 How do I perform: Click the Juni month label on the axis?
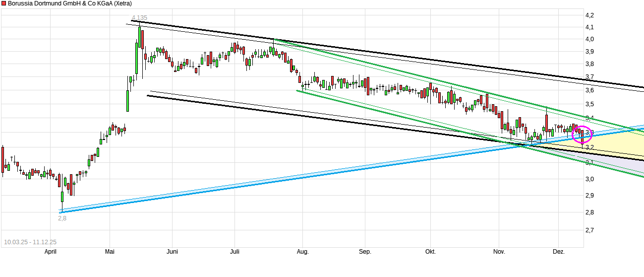pyautogui.click(x=172, y=252)
